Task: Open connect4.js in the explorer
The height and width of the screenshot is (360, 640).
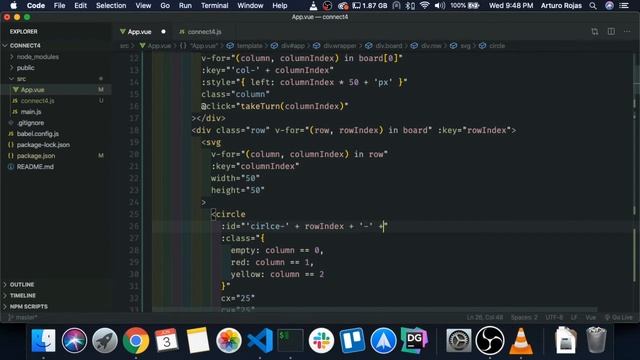Action: click(38, 101)
